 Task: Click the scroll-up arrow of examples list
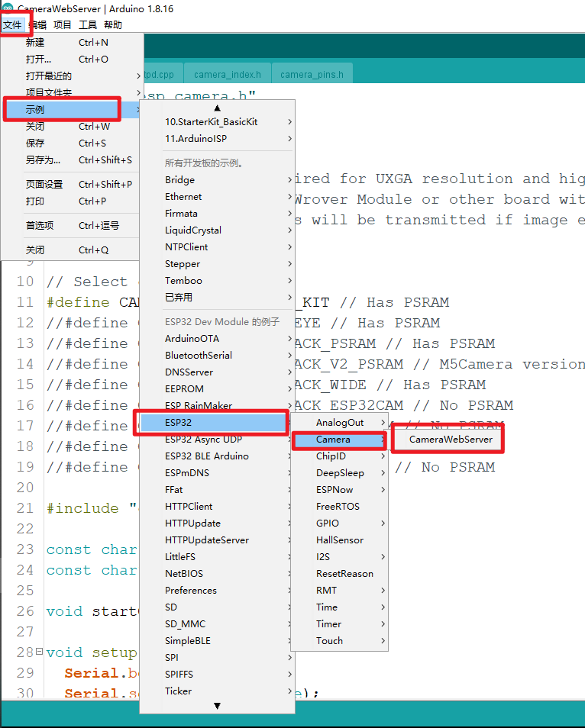[x=217, y=108]
